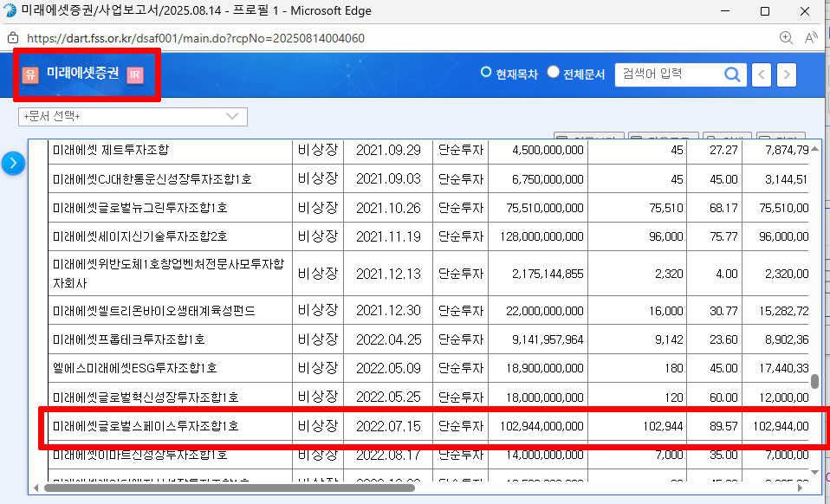
Task: Click the pink IR badge icon
Action: tap(134, 76)
